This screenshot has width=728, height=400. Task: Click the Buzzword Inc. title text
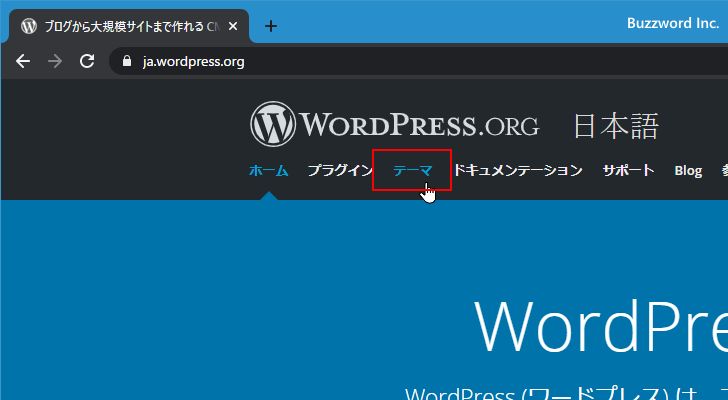(x=673, y=23)
